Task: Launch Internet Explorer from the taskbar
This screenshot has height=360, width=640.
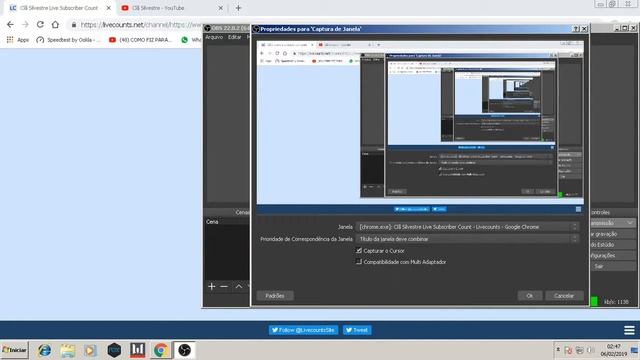Action: pyautogui.click(x=44, y=350)
